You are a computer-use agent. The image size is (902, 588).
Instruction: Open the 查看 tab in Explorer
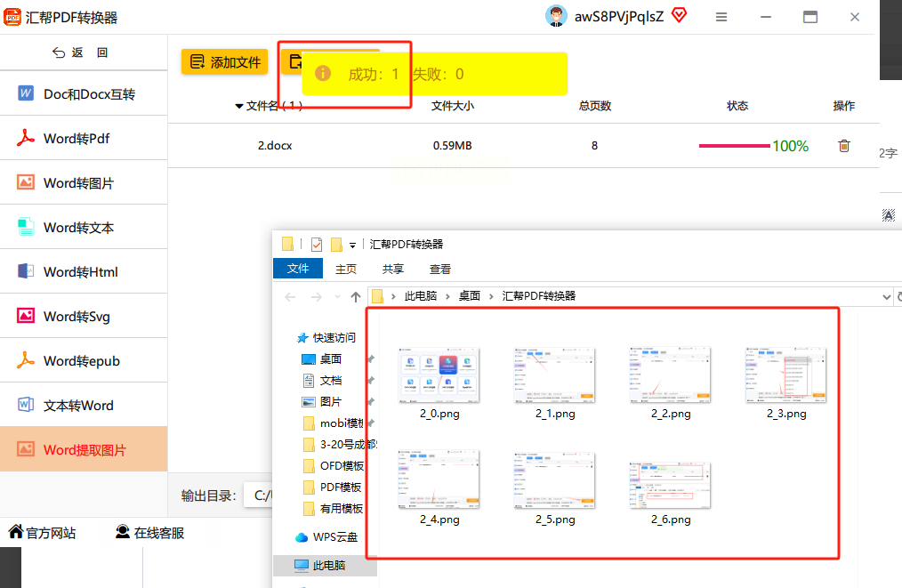pyautogui.click(x=440, y=269)
